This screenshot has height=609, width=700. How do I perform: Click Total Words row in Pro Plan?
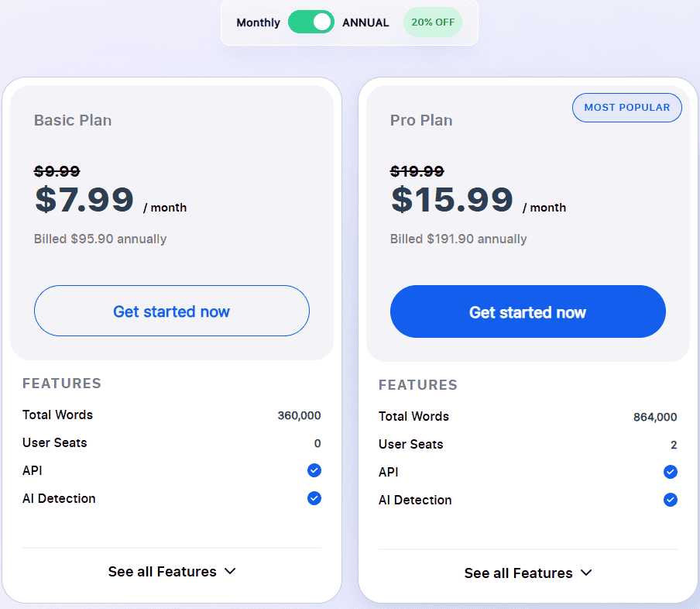point(413,417)
